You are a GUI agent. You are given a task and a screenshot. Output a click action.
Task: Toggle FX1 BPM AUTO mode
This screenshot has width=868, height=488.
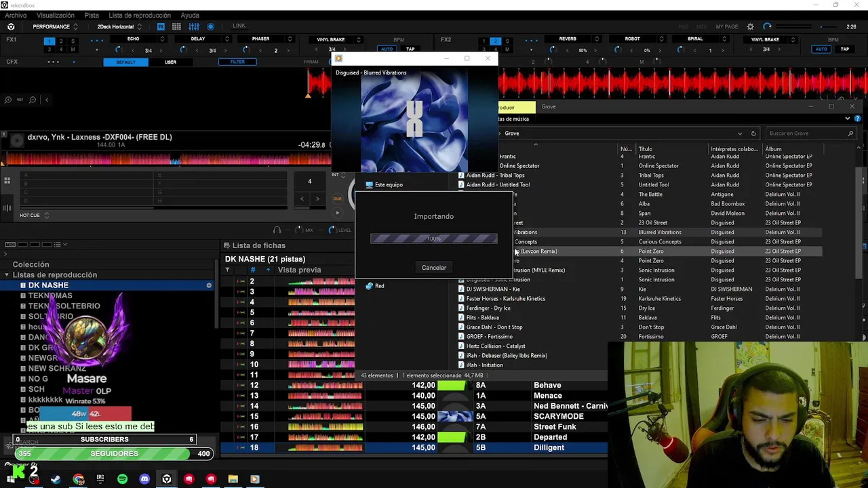387,49
